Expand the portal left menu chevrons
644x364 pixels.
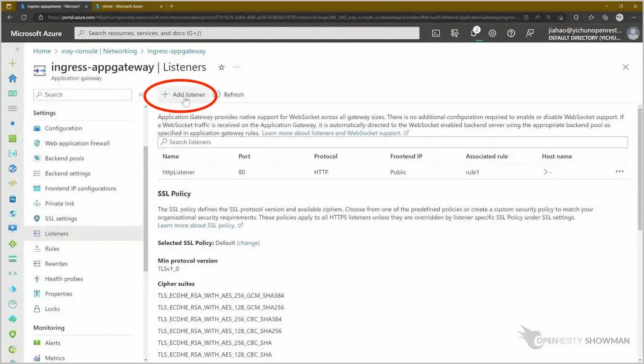click(17, 49)
